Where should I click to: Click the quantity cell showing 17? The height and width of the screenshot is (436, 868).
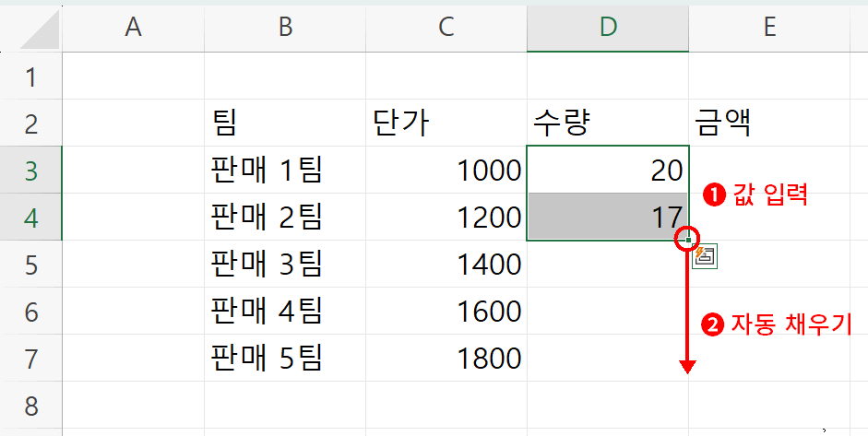pyautogui.click(x=608, y=217)
